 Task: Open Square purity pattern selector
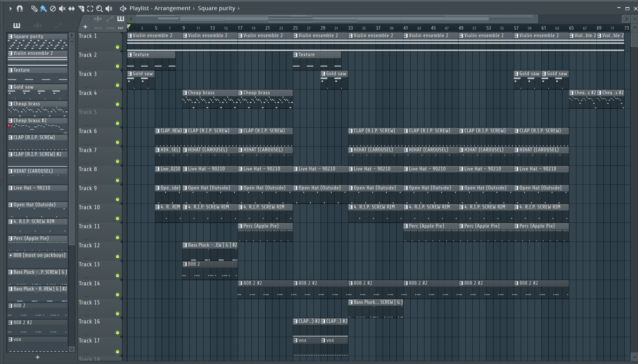click(x=216, y=8)
